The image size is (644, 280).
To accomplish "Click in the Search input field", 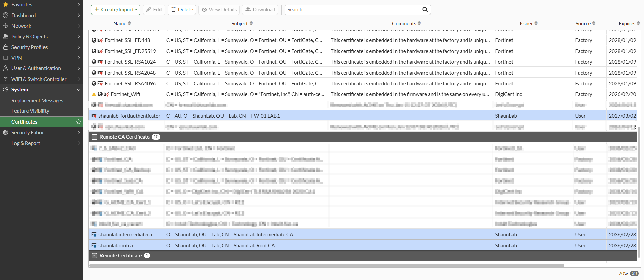I will (x=352, y=10).
